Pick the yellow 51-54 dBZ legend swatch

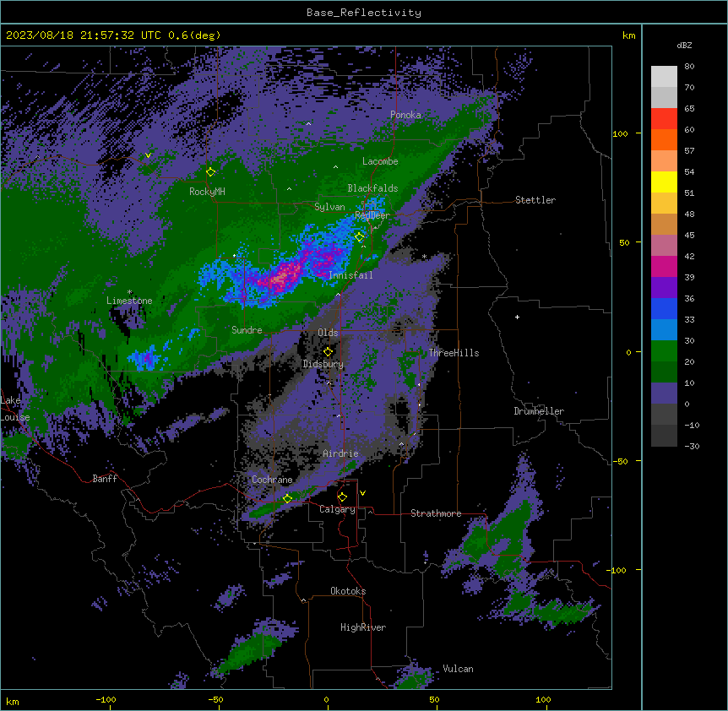click(x=664, y=182)
